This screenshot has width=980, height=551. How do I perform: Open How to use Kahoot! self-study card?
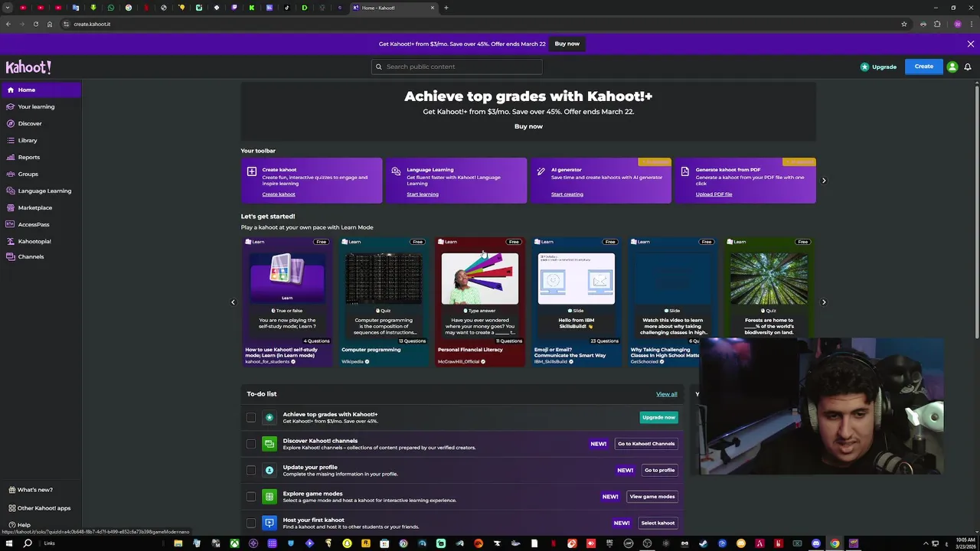pos(287,302)
